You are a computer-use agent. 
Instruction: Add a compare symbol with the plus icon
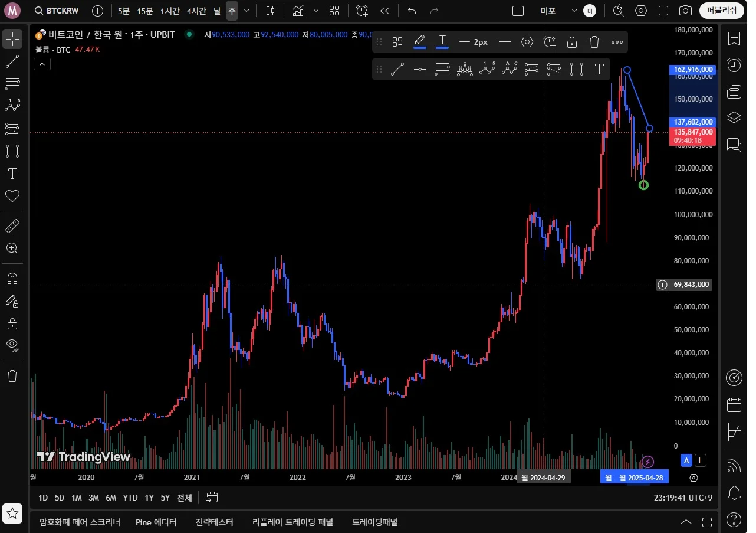tap(98, 11)
